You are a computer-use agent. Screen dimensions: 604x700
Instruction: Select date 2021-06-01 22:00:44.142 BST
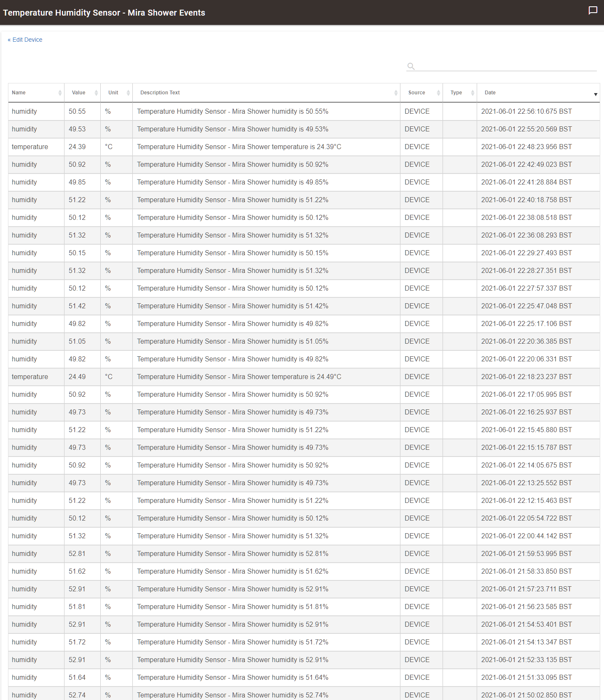click(526, 536)
